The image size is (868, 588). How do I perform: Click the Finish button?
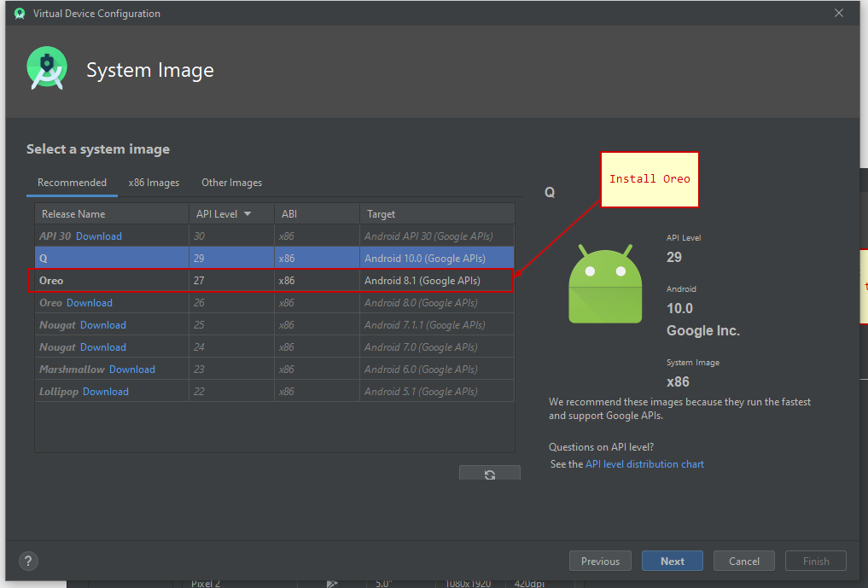816,561
